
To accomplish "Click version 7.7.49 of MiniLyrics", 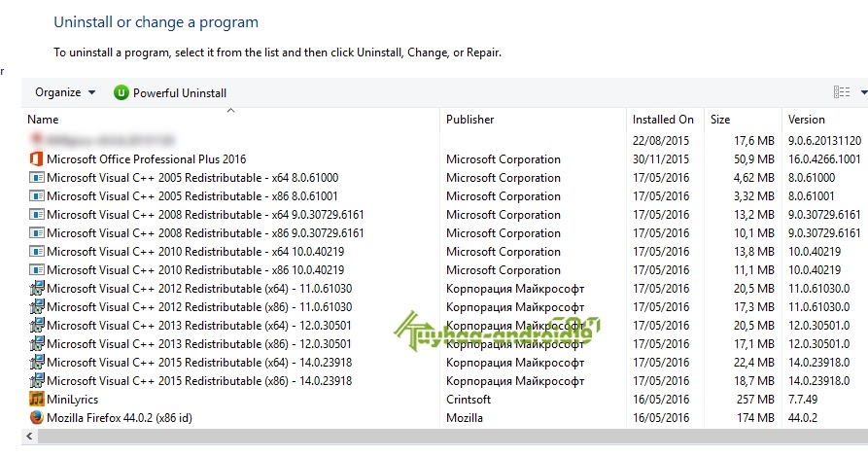I will 803,400.
